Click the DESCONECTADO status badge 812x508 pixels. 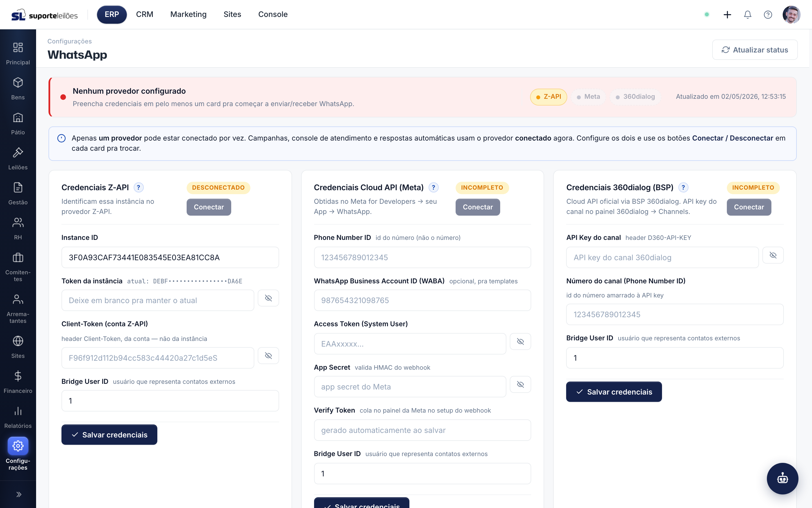pos(218,187)
